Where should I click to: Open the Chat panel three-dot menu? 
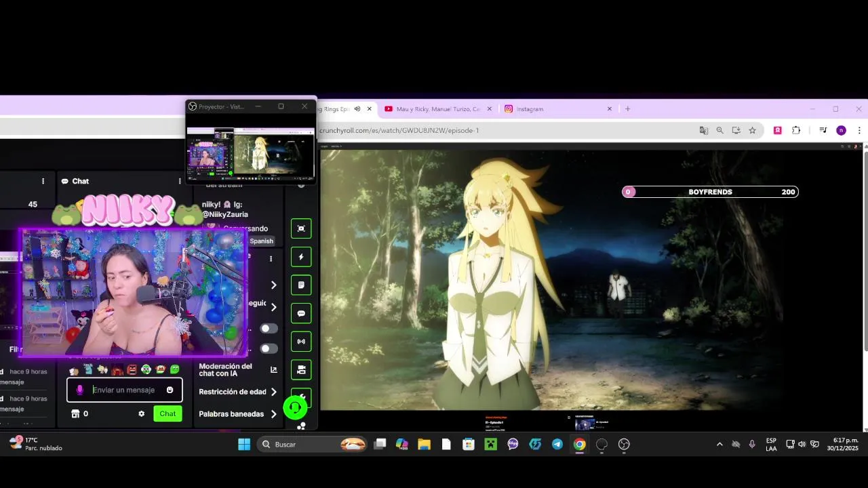click(x=180, y=181)
